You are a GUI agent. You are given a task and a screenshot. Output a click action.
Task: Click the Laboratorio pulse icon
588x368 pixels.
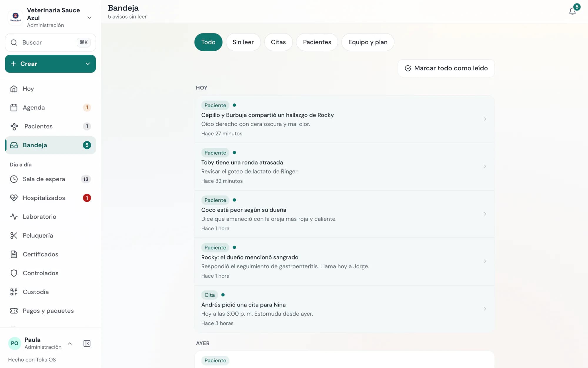(14, 217)
